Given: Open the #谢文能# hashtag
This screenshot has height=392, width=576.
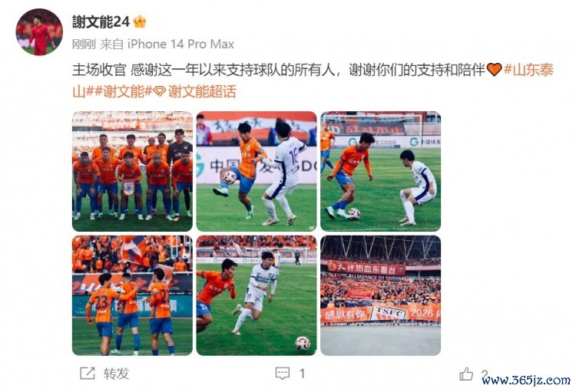Looking at the screenshot, I should click(x=120, y=91).
